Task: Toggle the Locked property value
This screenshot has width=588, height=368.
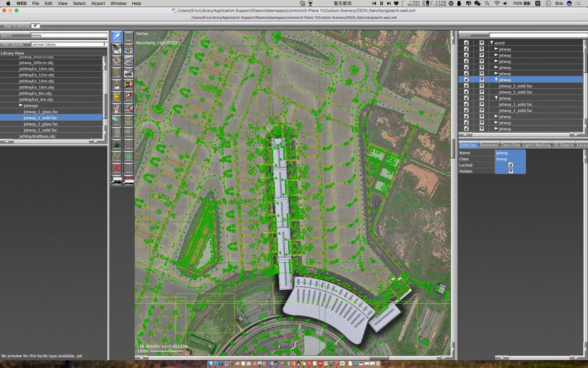Action: [510, 165]
